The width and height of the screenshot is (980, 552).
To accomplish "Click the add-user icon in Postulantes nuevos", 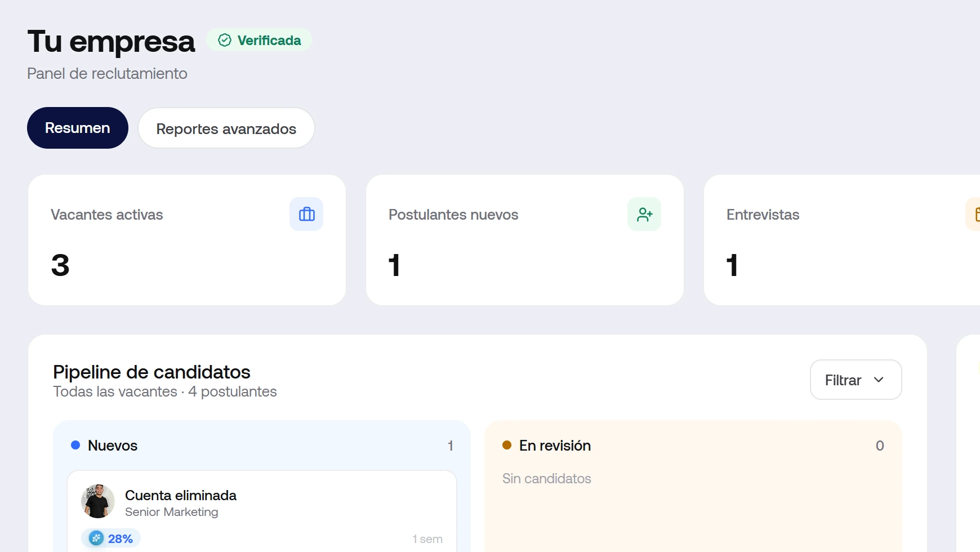I will (x=644, y=214).
